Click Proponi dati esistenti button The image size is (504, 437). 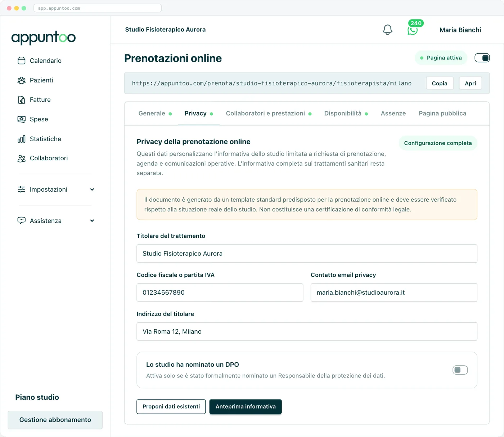pyautogui.click(x=171, y=407)
